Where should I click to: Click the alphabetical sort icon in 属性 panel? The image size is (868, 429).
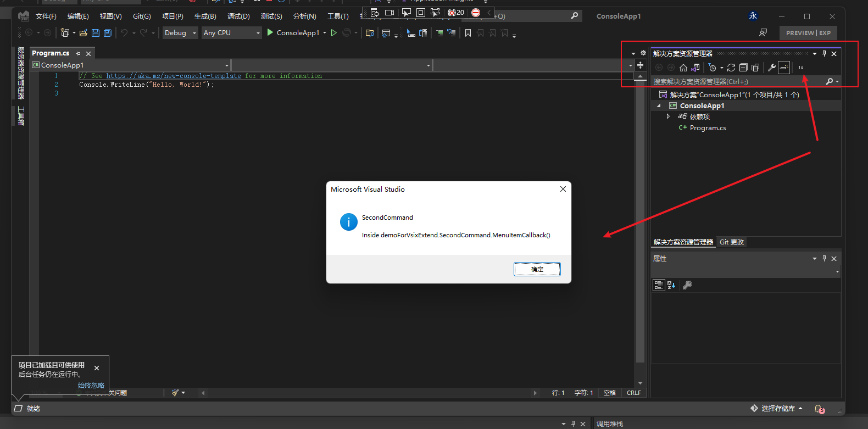[671, 285]
